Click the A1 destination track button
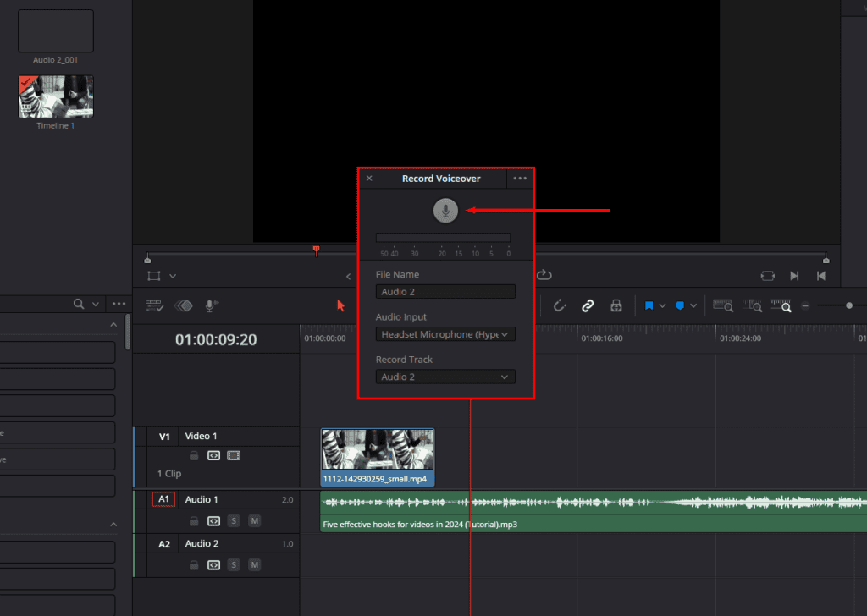Image resolution: width=867 pixels, height=616 pixels. (x=163, y=499)
